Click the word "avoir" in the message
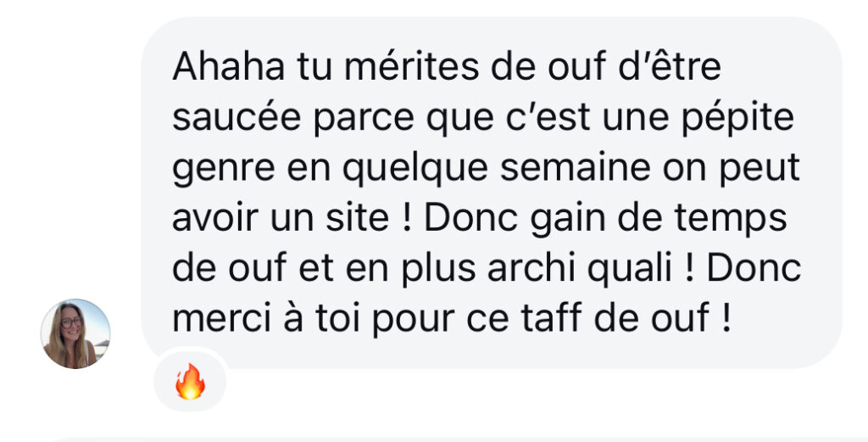The height and width of the screenshot is (442, 868). click(215, 219)
